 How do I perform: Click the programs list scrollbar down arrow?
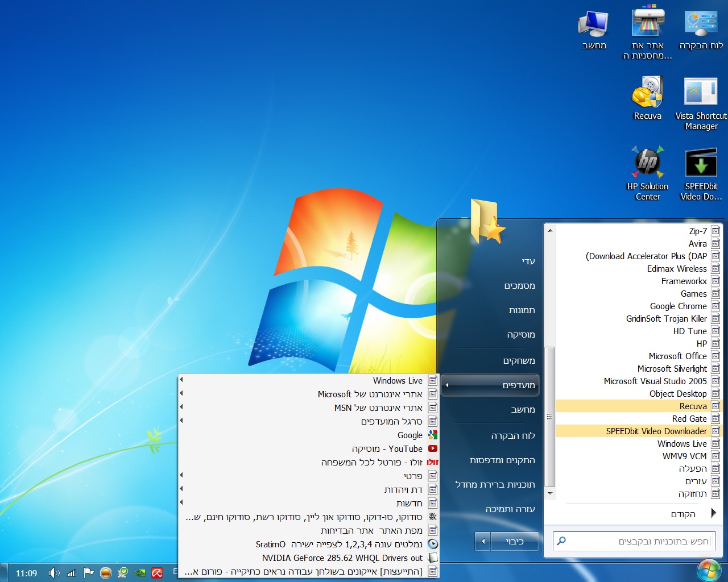tap(549, 494)
